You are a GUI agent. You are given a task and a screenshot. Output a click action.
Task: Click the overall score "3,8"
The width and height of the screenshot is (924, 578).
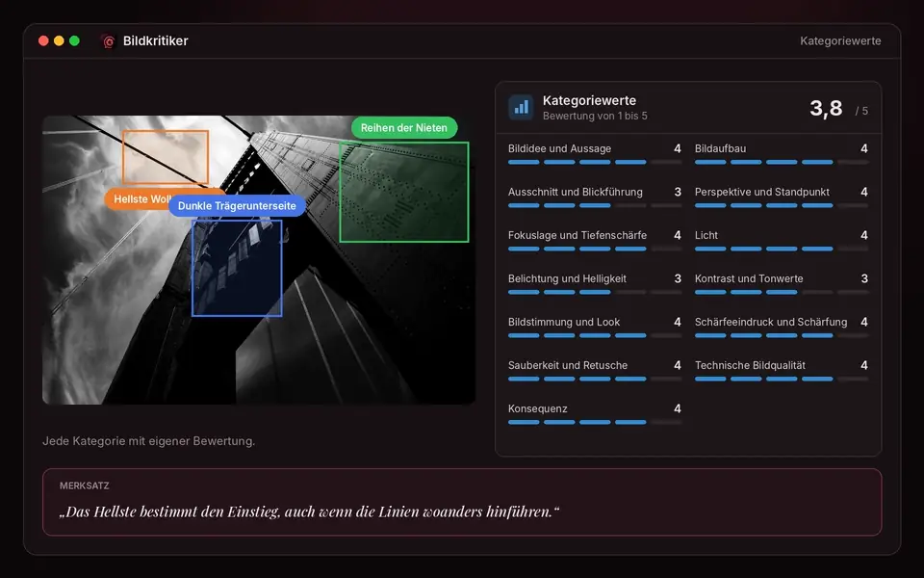(826, 108)
